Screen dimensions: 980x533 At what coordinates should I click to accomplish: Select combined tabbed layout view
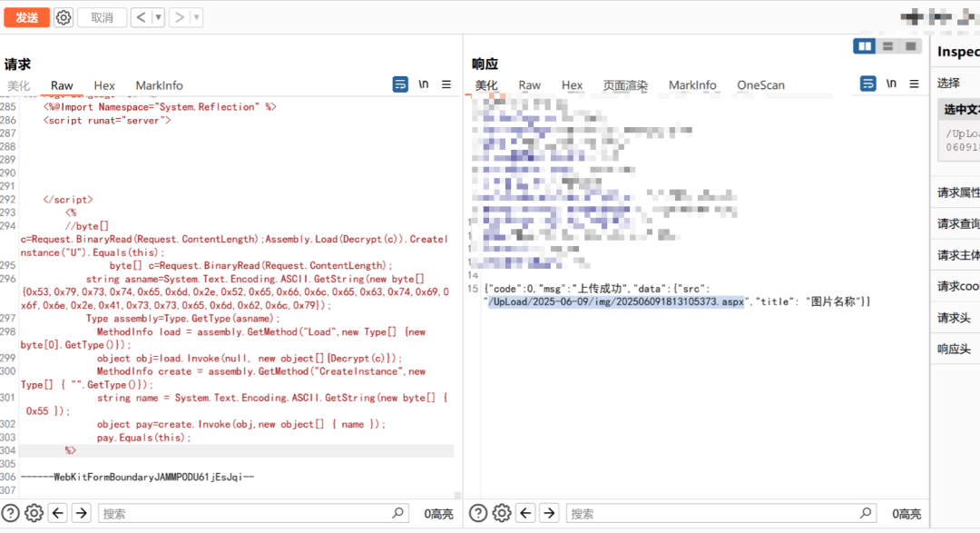click(911, 46)
